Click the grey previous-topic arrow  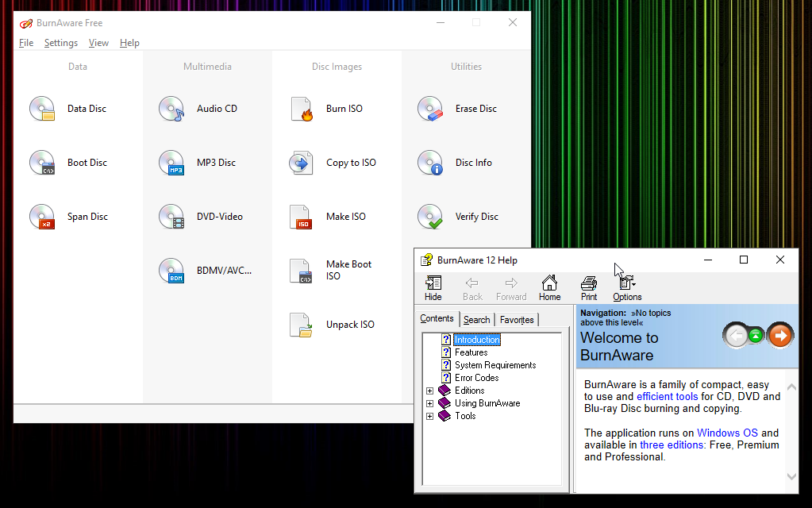point(736,336)
